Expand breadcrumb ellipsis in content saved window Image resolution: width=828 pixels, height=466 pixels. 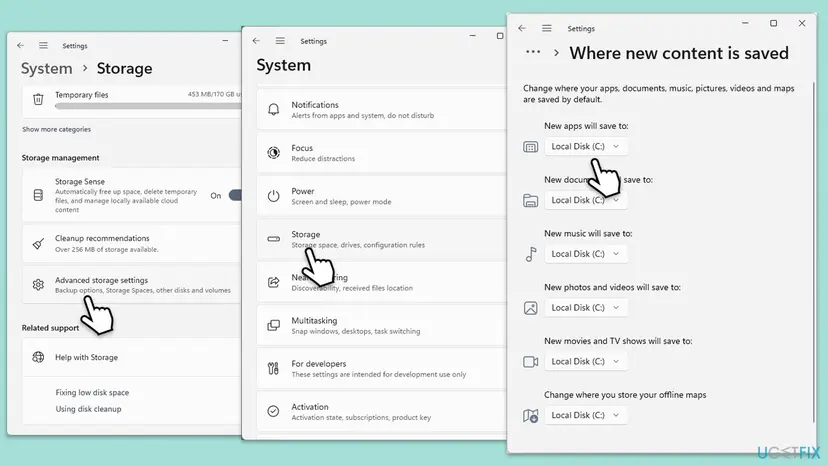click(533, 52)
